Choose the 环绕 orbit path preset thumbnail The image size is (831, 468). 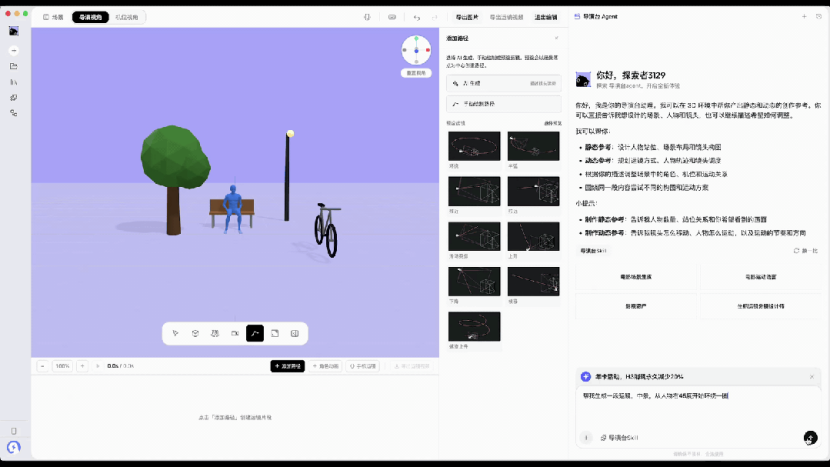pos(474,146)
